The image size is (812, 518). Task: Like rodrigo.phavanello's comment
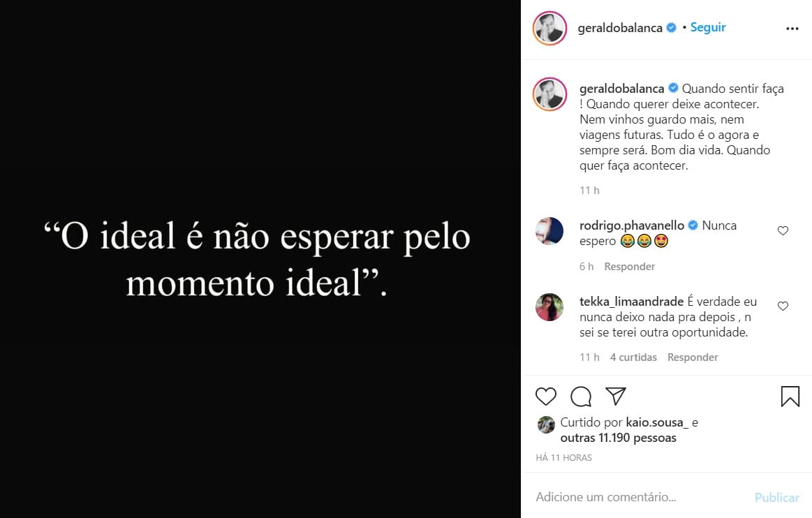[x=783, y=230]
